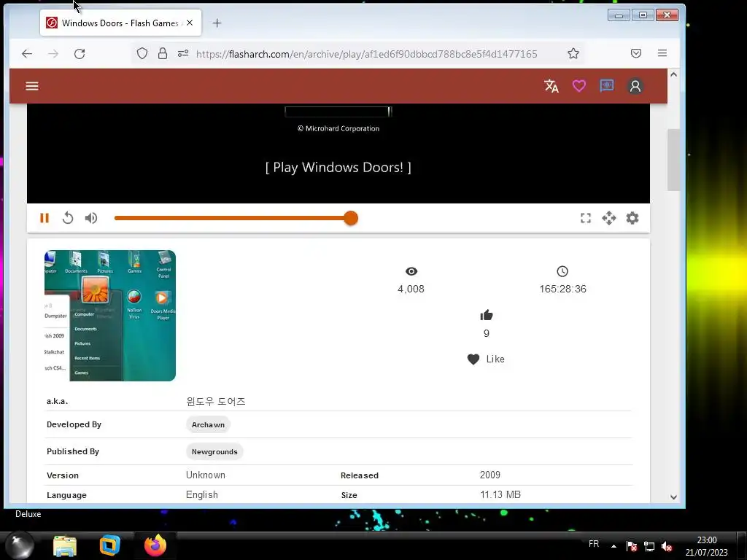Open the blue-yellow boxes taskbar app

click(109, 545)
